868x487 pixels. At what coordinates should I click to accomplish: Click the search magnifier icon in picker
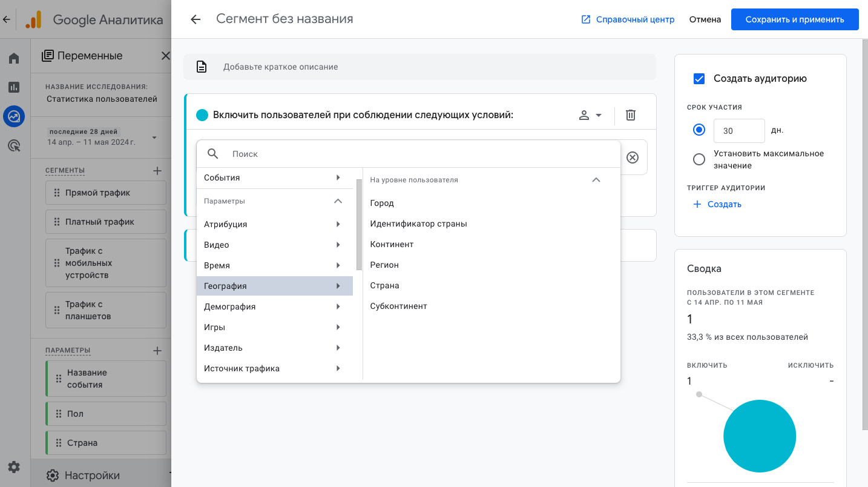pyautogui.click(x=212, y=154)
